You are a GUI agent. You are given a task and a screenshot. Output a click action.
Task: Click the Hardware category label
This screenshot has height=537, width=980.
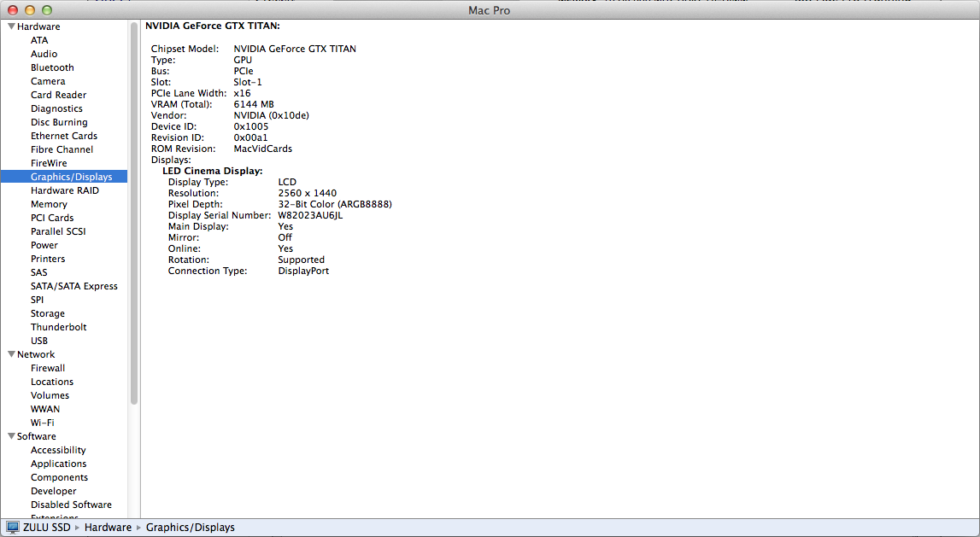38,26
